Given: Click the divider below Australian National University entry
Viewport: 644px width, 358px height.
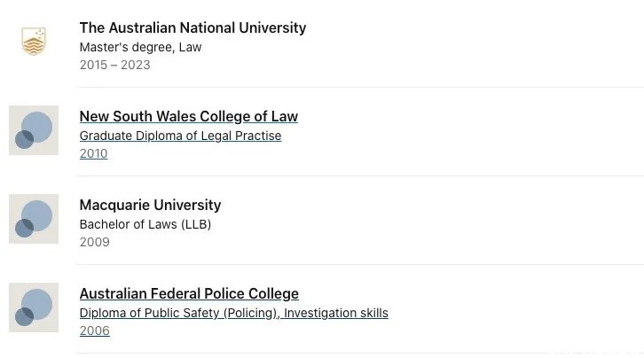Looking at the screenshot, I should [x=360, y=87].
